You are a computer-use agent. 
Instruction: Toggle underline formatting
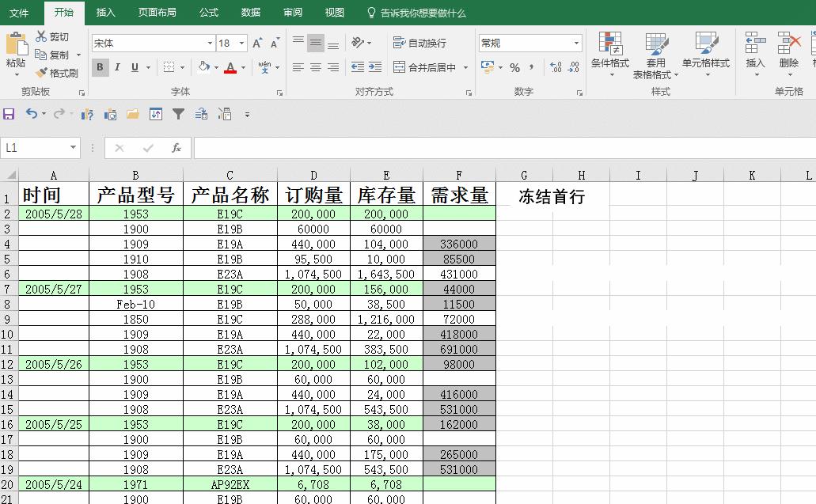(134, 66)
